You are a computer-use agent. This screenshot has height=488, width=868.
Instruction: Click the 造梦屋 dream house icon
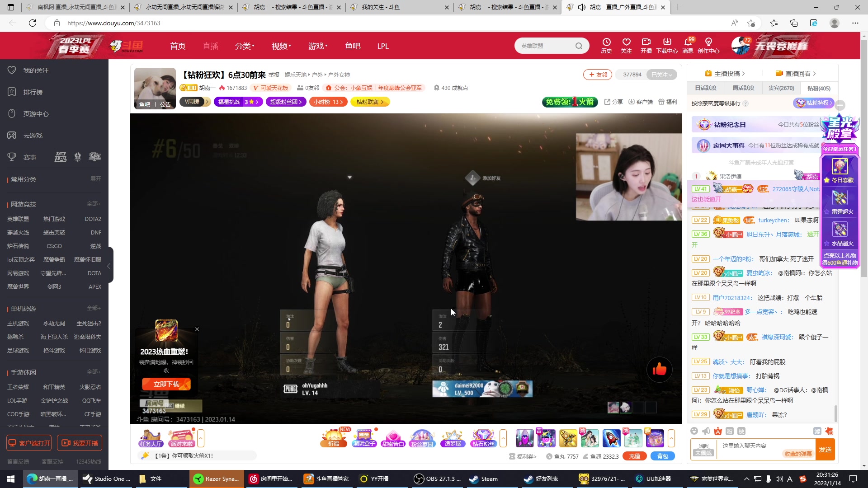[x=453, y=438]
